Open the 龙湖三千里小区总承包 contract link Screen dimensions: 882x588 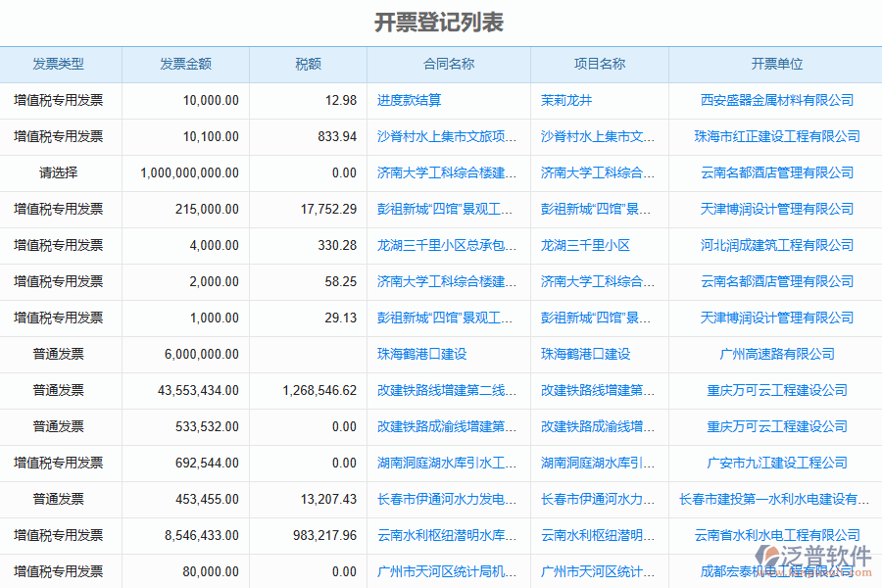447,245
